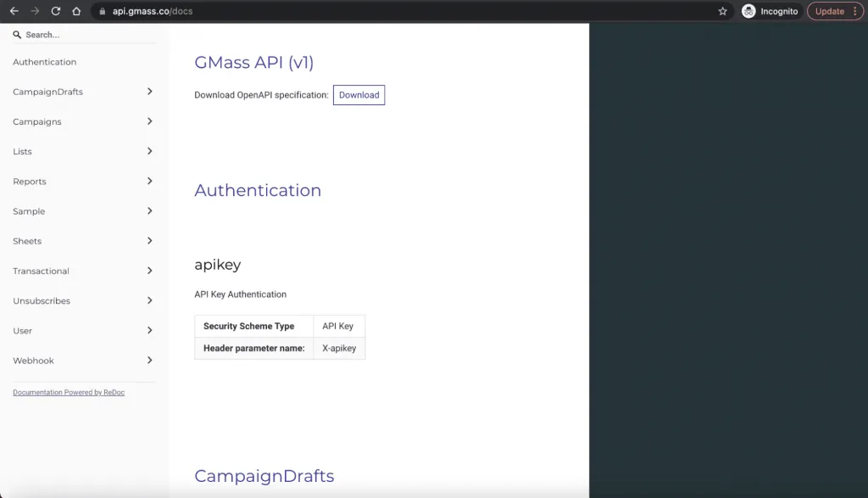Expand the Sample chevron
This screenshot has height=498, width=868.
pos(149,211)
